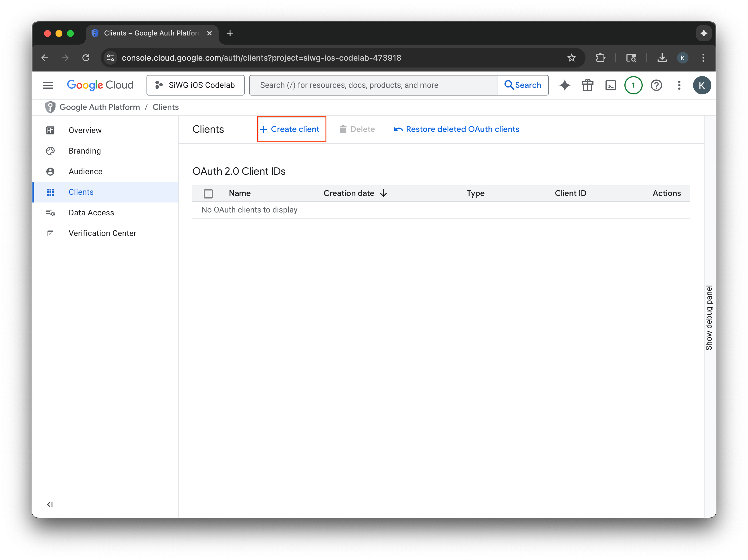Open the free trial gift icon

pos(587,85)
